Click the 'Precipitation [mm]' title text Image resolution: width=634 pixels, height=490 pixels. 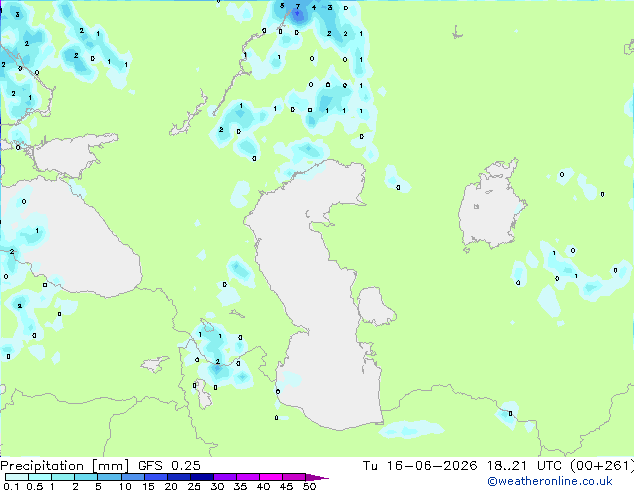(65, 466)
